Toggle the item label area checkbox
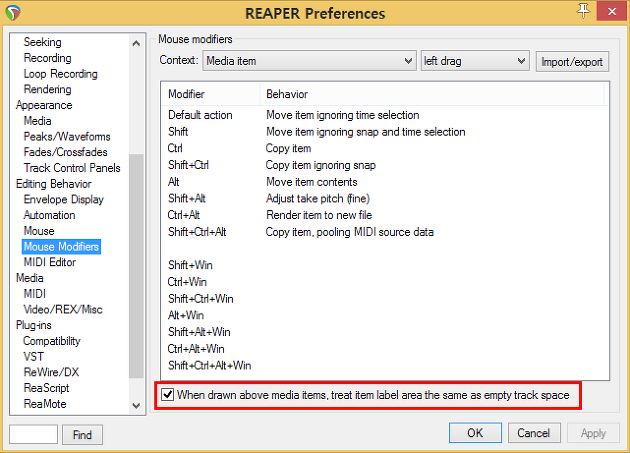The height and width of the screenshot is (453, 630). tap(168, 395)
